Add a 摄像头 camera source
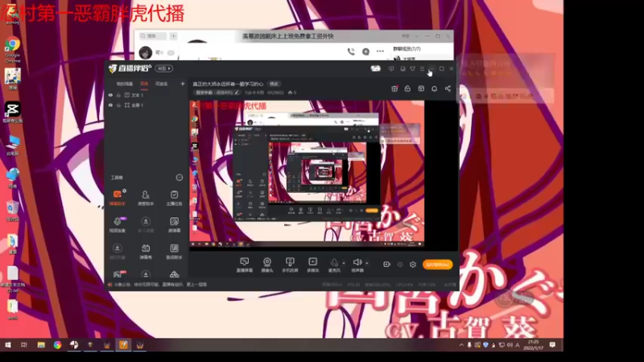This screenshot has width=644, height=362. pyautogui.click(x=267, y=265)
